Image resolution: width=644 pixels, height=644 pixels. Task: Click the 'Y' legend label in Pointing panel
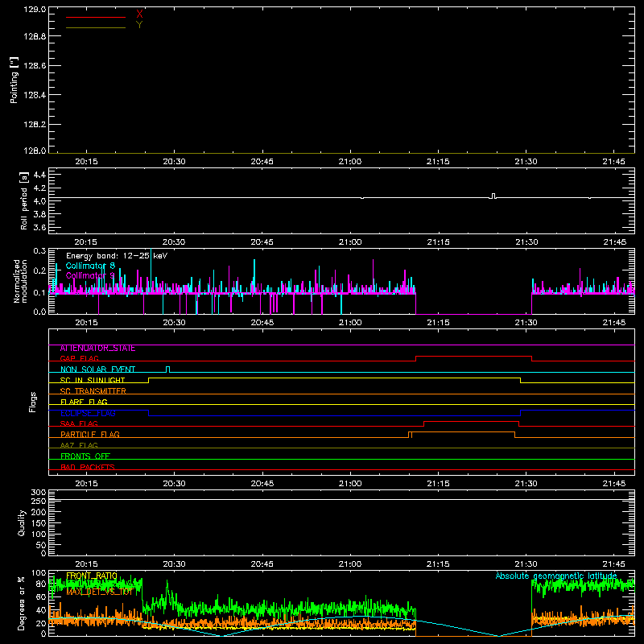tap(139, 25)
